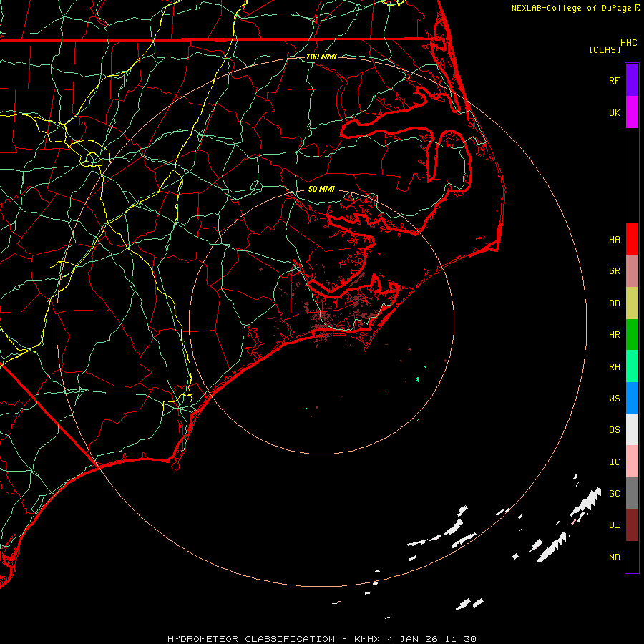This screenshot has height=644, width=644.
Task: Select the GR legend color block
Action: click(x=632, y=271)
